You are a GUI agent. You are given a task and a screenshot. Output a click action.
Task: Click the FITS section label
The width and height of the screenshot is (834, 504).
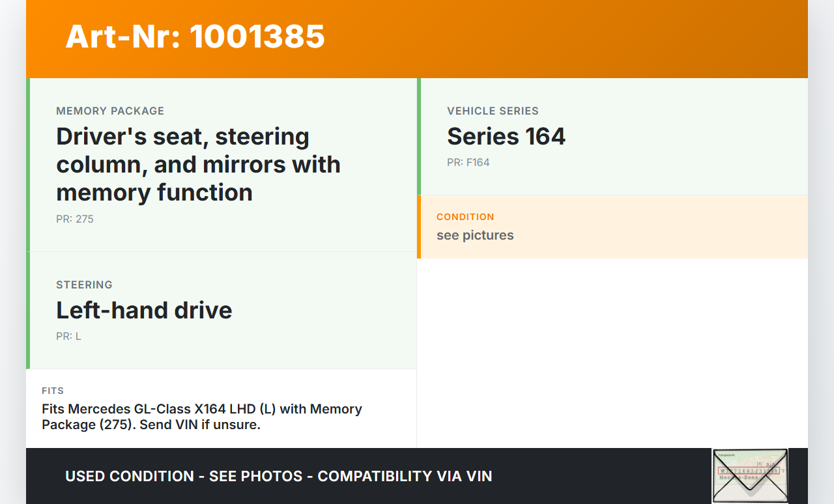click(x=53, y=391)
